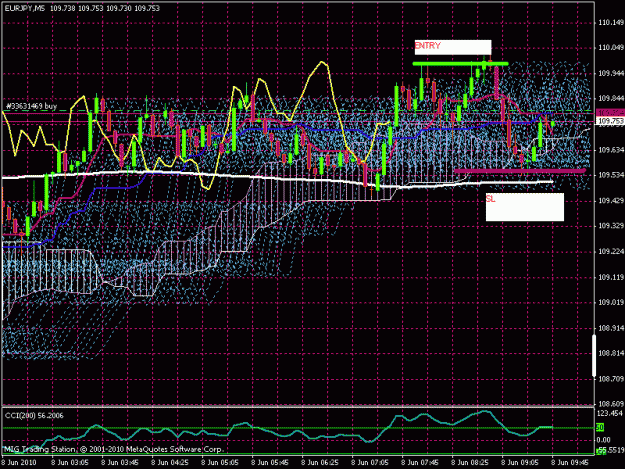Click the 8 Jun 05:05 time label
This screenshot has height=469, width=625.
pos(220,463)
